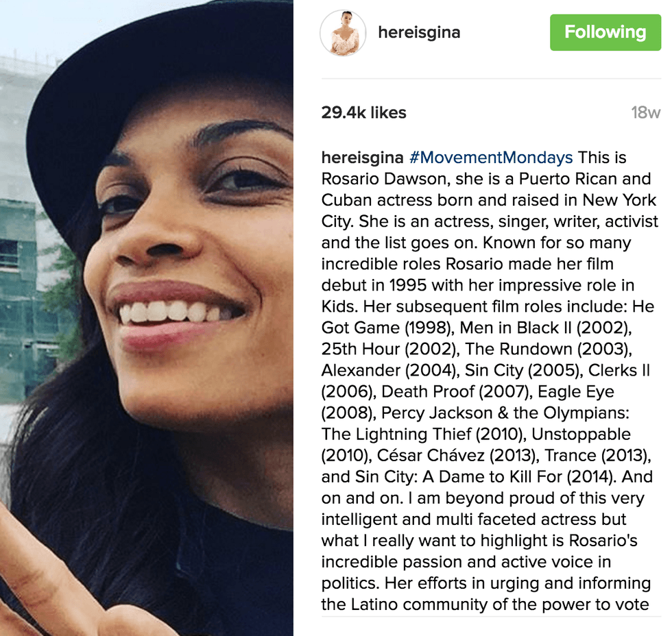Click Trance (2013) in the caption
The width and height of the screenshot is (672, 636).
[x=597, y=455]
